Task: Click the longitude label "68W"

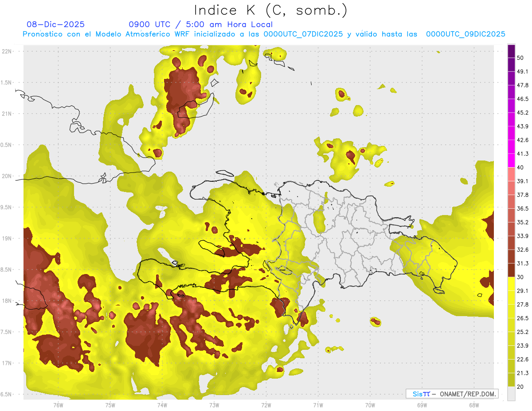Action: [x=474, y=405]
